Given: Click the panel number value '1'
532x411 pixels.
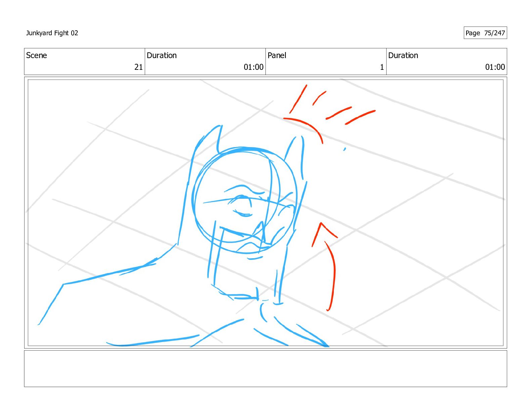Looking at the screenshot, I should [x=382, y=67].
